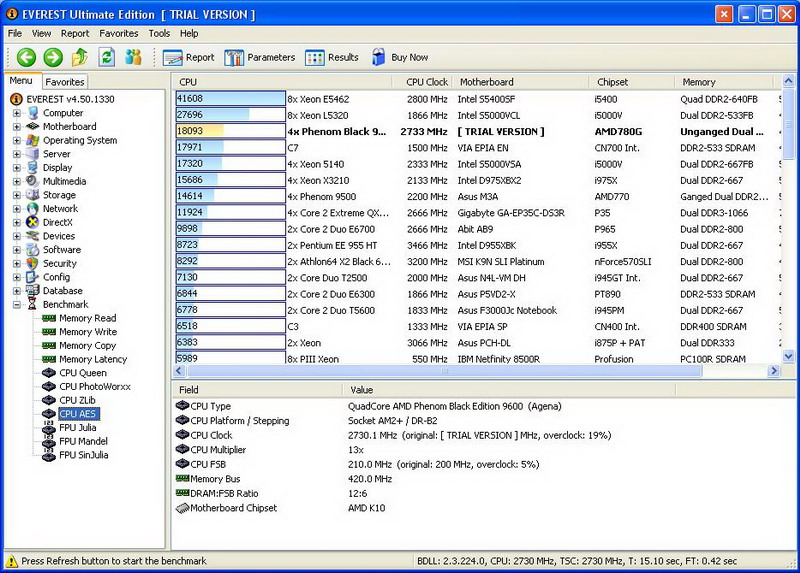Open the Tools menu
The height and width of the screenshot is (573, 800).
coord(159,34)
